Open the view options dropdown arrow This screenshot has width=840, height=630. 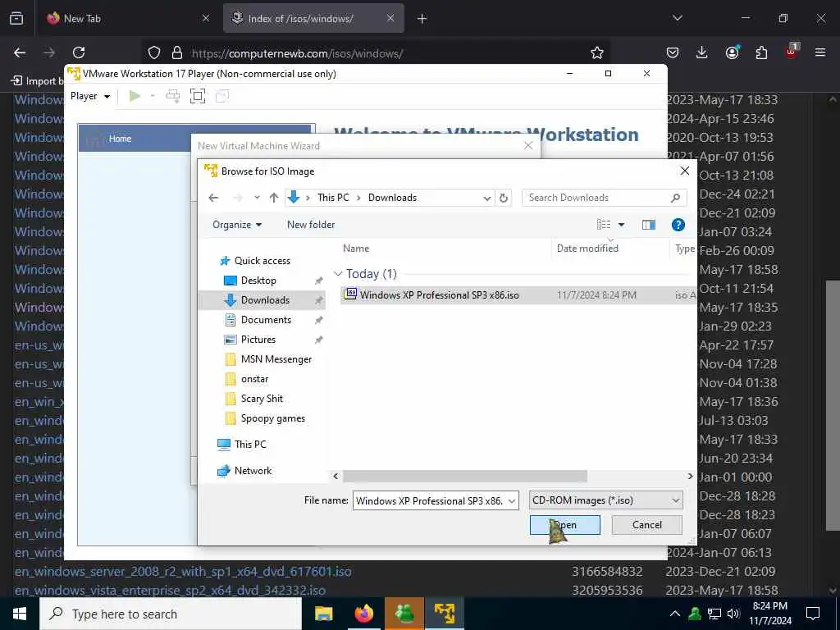tap(622, 225)
